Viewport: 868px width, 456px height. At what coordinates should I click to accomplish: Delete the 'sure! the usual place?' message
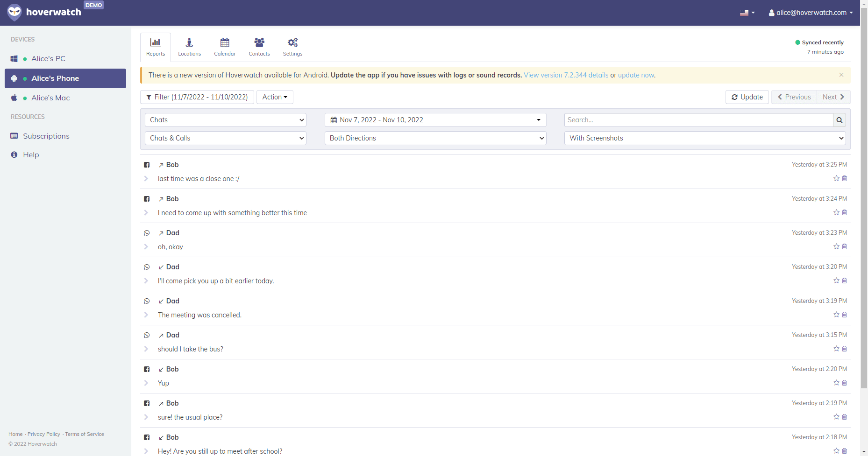coord(845,417)
